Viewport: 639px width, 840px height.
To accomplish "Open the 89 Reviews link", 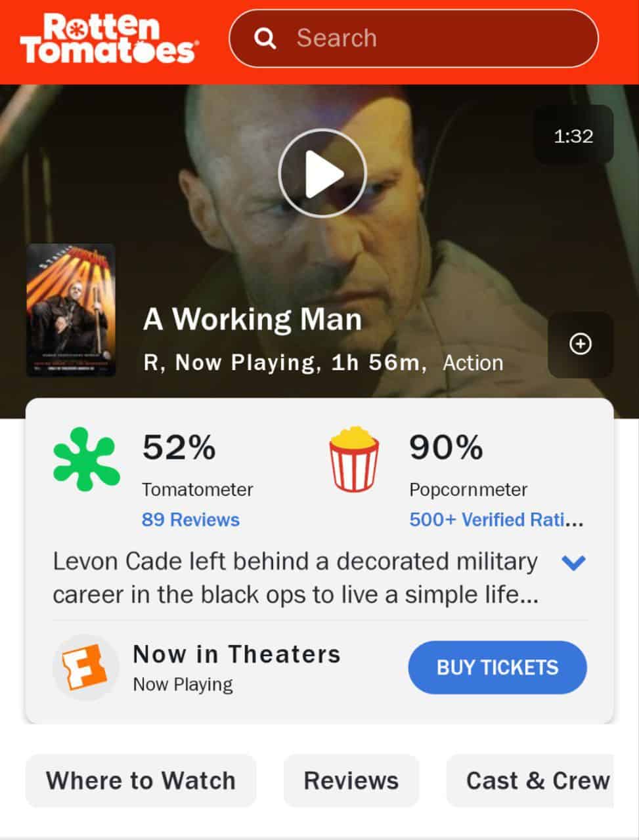I will click(x=190, y=520).
